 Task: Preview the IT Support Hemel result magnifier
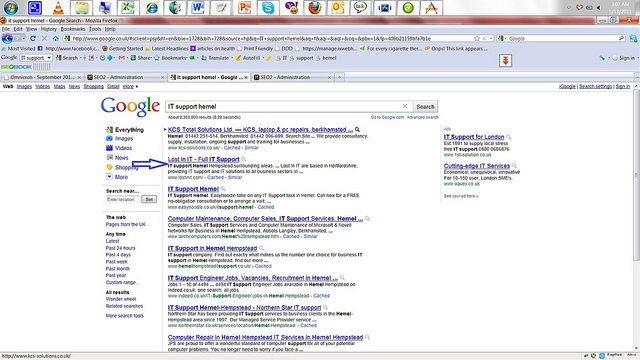point(223,189)
